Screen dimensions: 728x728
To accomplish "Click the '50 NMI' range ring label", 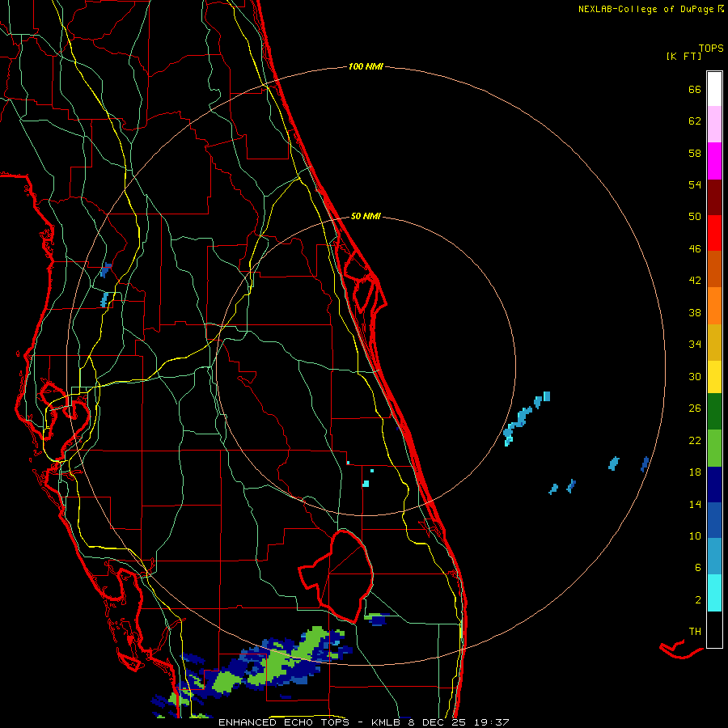I will point(366,216).
